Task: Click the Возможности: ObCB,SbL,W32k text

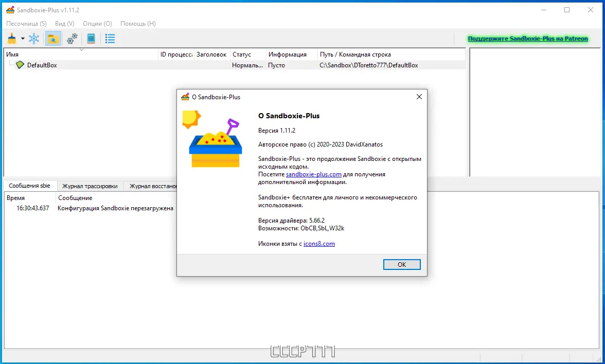Action: point(301,228)
